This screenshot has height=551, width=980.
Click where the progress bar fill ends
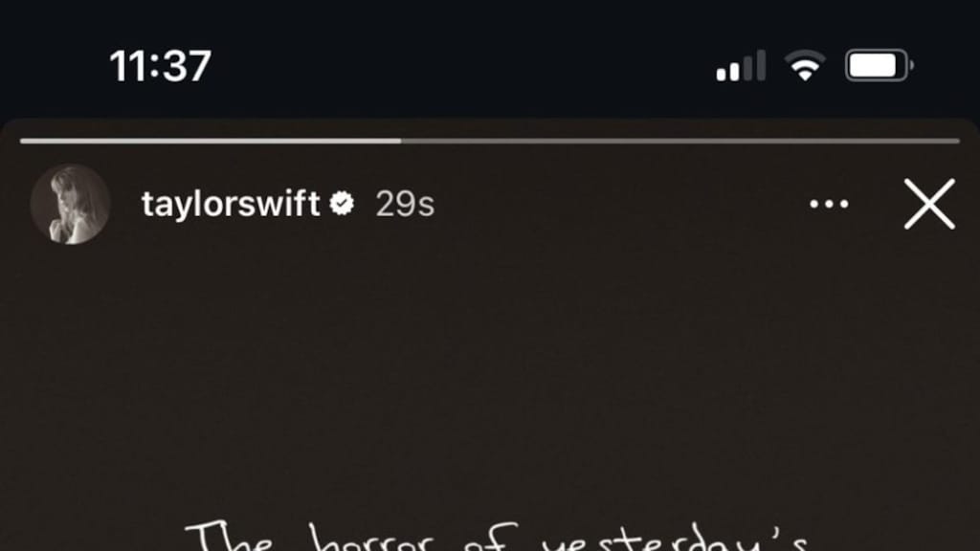tap(401, 142)
